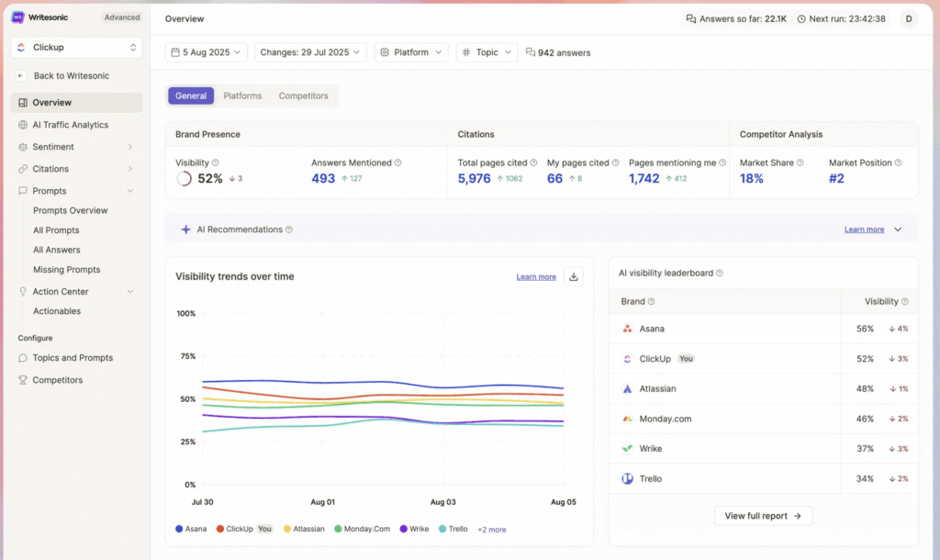Click the orange ClickUp legend color dot
The height and width of the screenshot is (560, 940).
point(219,530)
